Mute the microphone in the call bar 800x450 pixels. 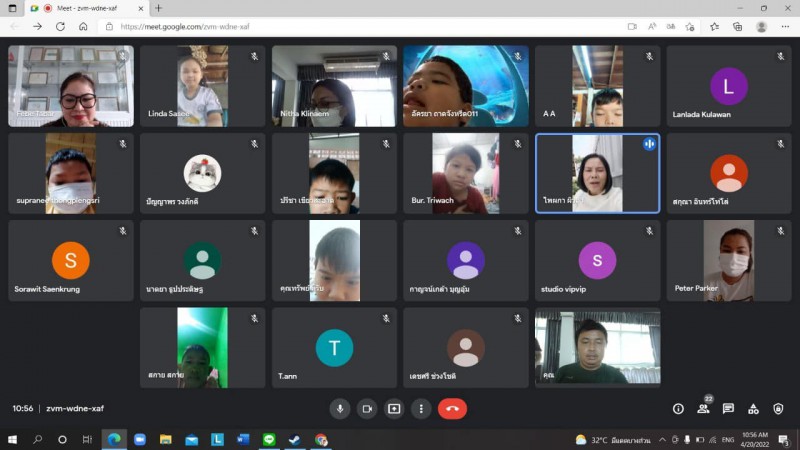(x=340, y=409)
